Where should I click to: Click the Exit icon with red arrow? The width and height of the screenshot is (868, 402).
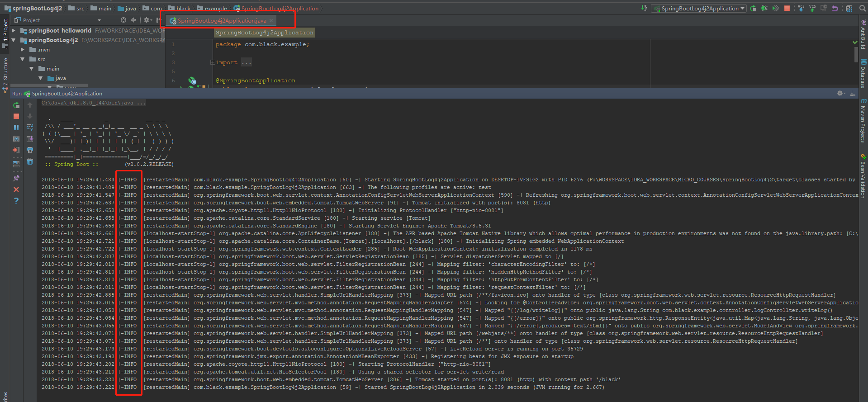16,150
